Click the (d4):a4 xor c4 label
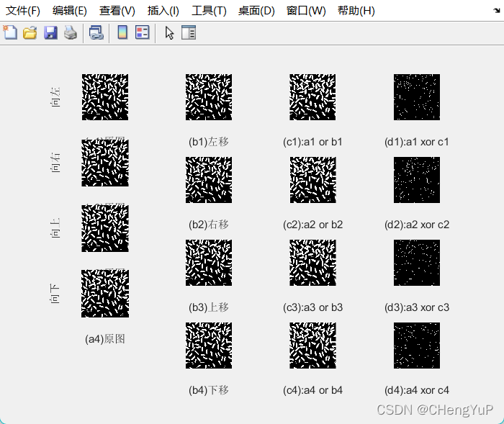Viewport: 504px width, 424px height. tap(417, 390)
